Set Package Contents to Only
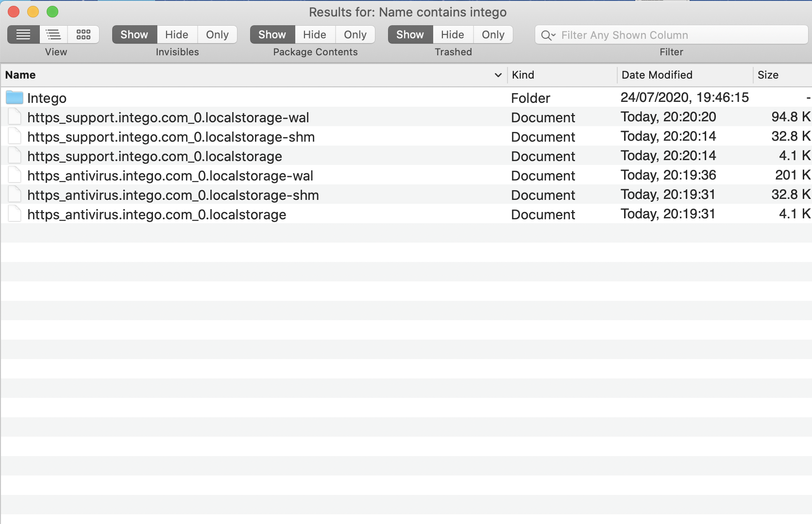 [x=355, y=34]
